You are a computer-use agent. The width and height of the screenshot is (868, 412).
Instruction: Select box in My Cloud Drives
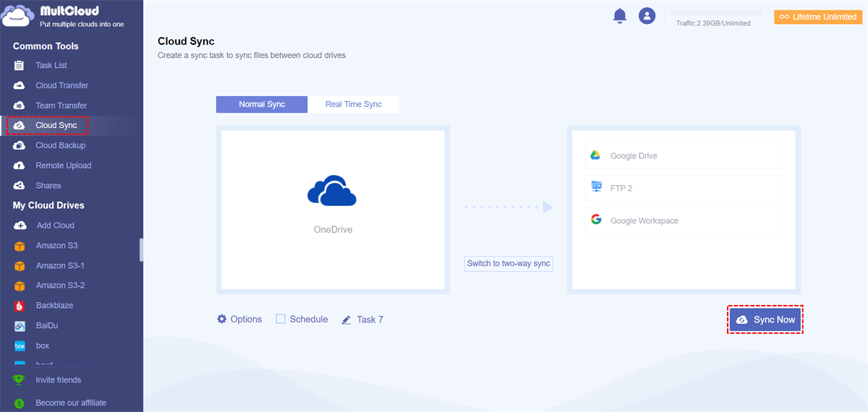click(43, 346)
